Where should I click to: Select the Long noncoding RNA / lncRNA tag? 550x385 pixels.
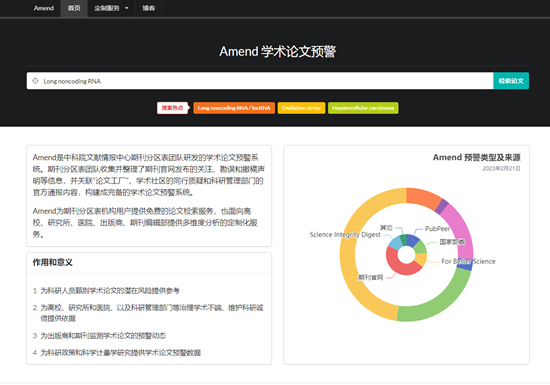tap(234, 108)
